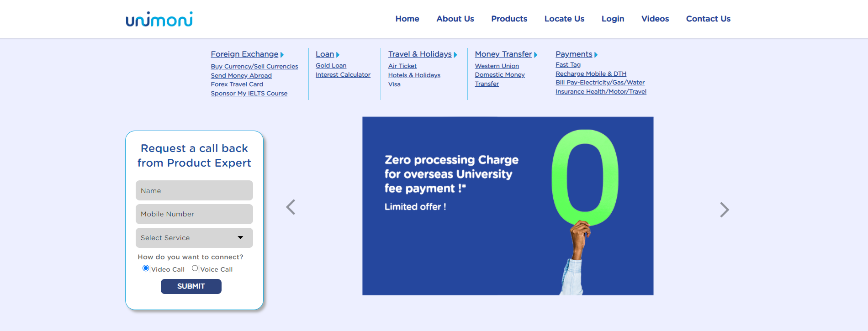Screen dimensions: 868x331
Task: Open Buy Currency/Sell Currencies link
Action: pyautogui.click(x=254, y=67)
